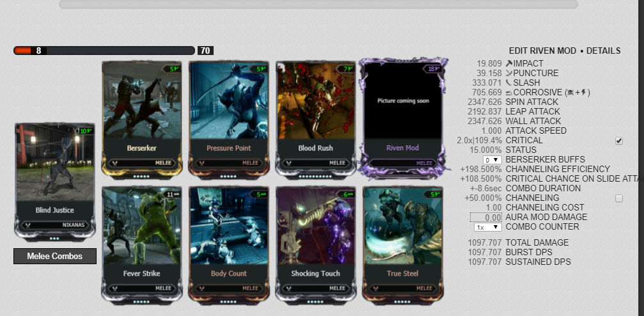Image resolution: width=644 pixels, height=316 pixels.
Task: Click the mod capacity progress bar
Action: tap(104, 51)
